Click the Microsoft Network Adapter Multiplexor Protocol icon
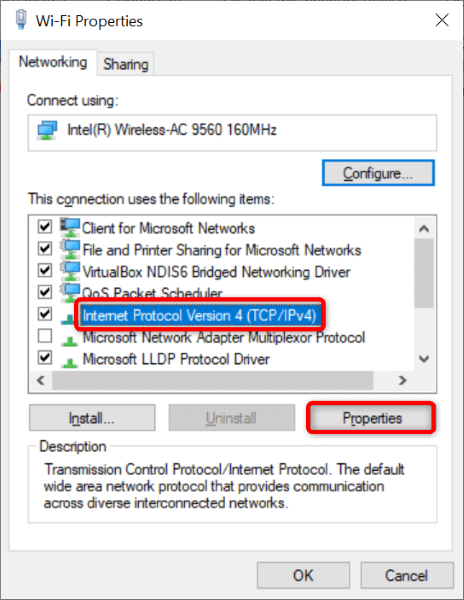Viewport: 464px width, 600px height. (x=70, y=340)
